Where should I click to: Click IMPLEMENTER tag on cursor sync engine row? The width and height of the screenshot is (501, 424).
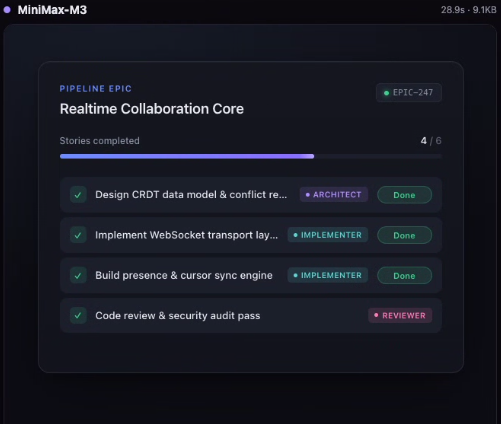click(328, 275)
